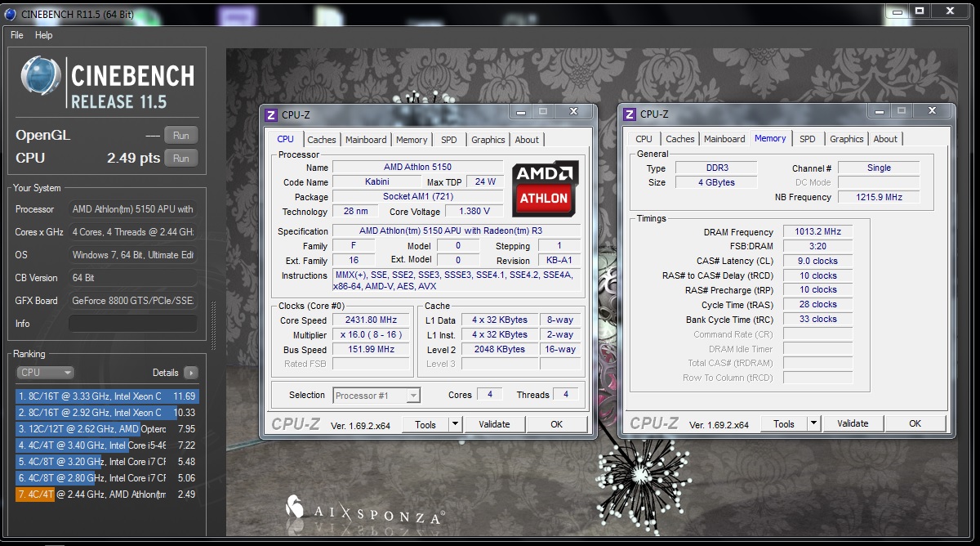Switch to Memory tab in left CPU-Z window
980x546 pixels.
[412, 140]
